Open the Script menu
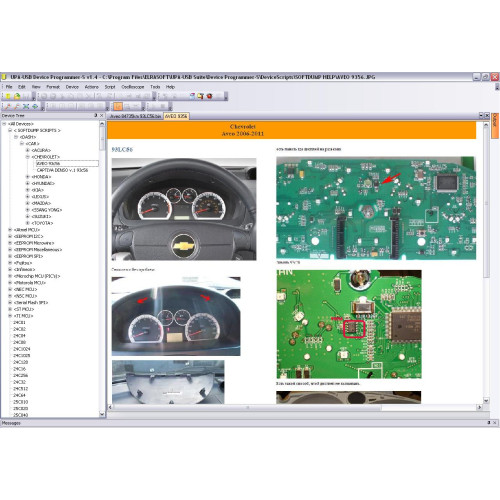Viewport: 500px width, 500px height. point(110,87)
